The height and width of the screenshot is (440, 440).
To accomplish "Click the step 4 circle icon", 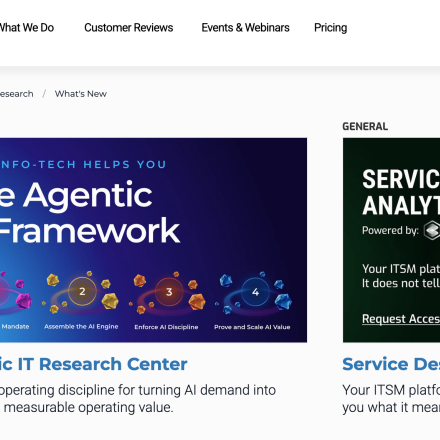I will click(255, 292).
